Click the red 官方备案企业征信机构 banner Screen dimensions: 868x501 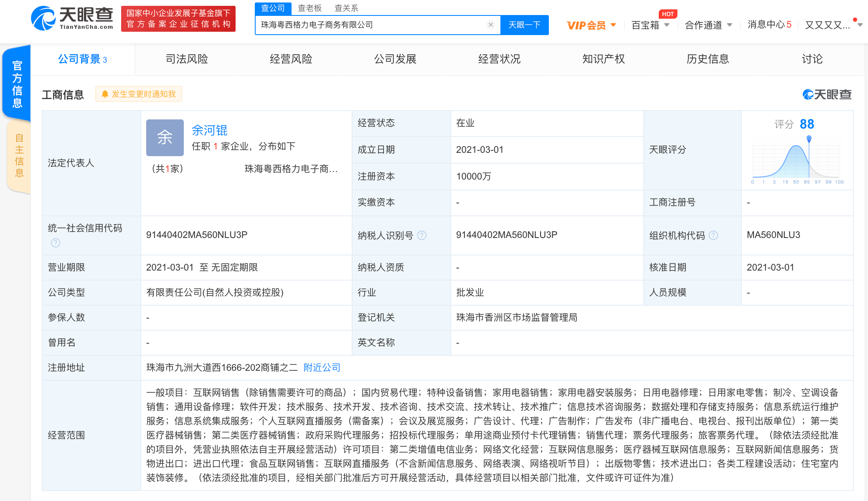click(x=178, y=19)
